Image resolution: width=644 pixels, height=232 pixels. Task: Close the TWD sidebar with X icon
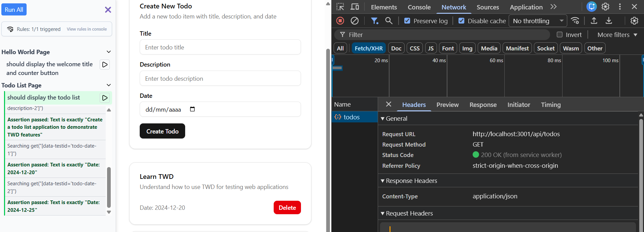tap(108, 10)
